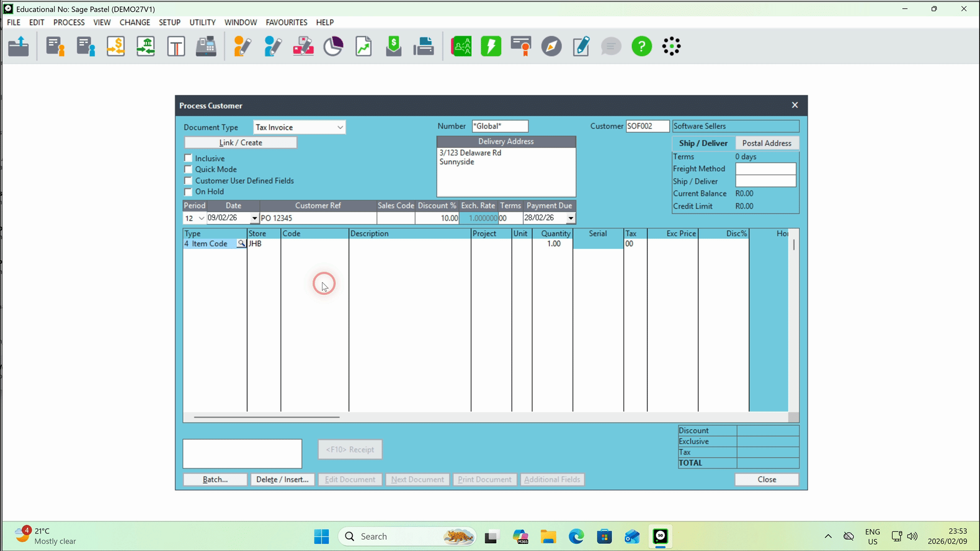The image size is (980, 551).
Task: Open the Payment Due date picker arrow
Action: point(571,218)
